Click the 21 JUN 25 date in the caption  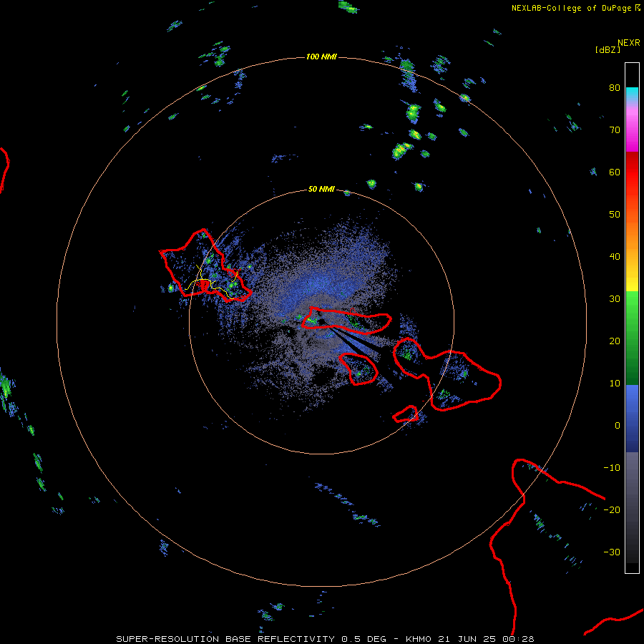pyautogui.click(x=467, y=639)
